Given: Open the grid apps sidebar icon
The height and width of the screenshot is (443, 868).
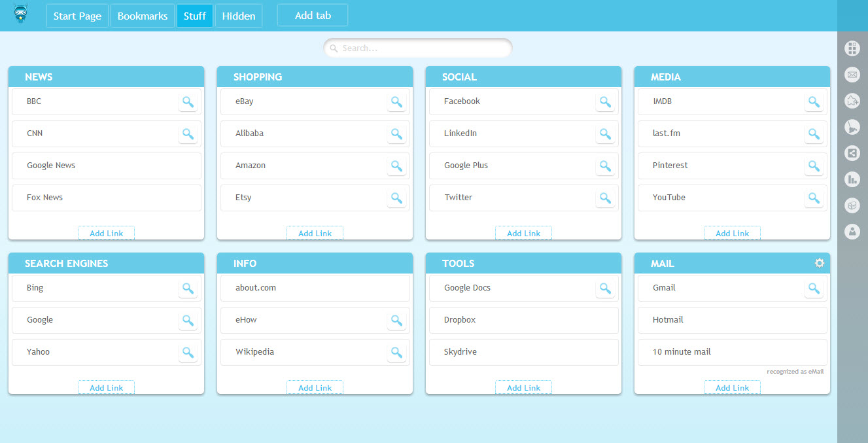Looking at the screenshot, I should [x=852, y=48].
